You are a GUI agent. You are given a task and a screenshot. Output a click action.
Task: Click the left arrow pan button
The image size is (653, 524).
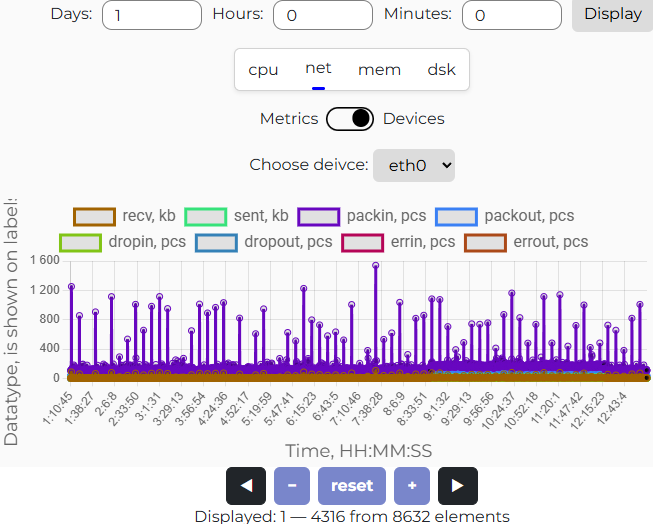[x=246, y=486]
